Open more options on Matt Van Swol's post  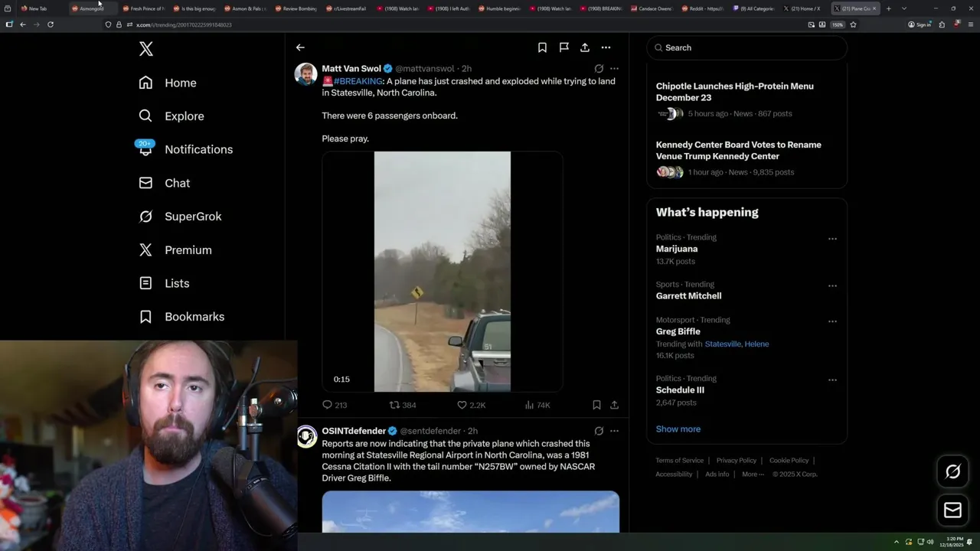point(614,69)
